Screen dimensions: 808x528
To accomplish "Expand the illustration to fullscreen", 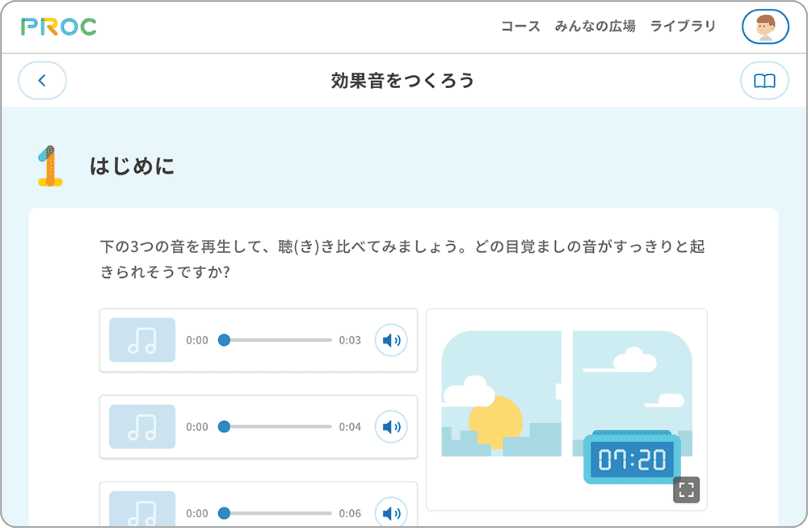I will (686, 489).
